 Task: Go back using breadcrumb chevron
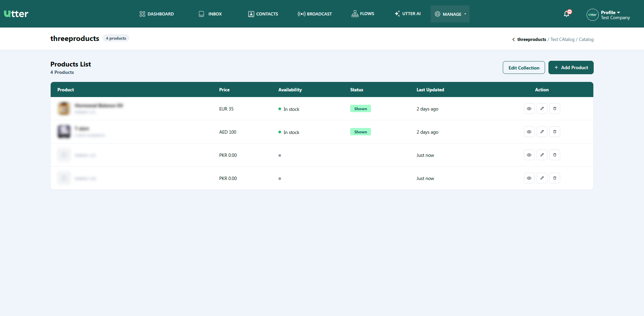(514, 40)
